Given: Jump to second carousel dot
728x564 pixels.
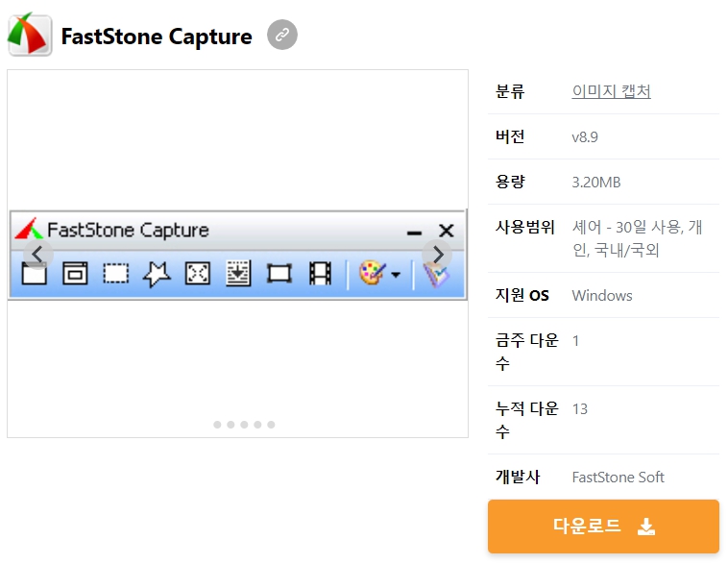Looking at the screenshot, I should coord(231,425).
